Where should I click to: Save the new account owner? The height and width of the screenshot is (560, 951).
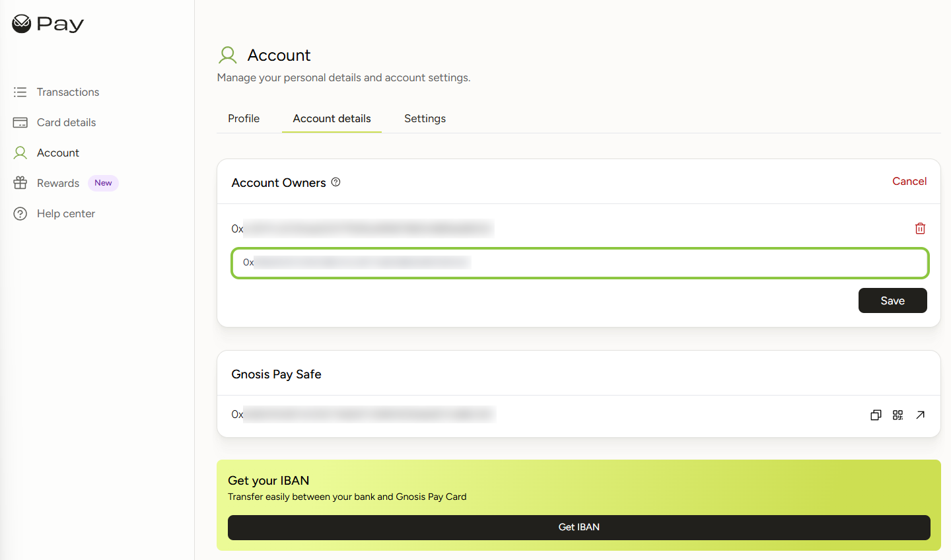point(892,300)
